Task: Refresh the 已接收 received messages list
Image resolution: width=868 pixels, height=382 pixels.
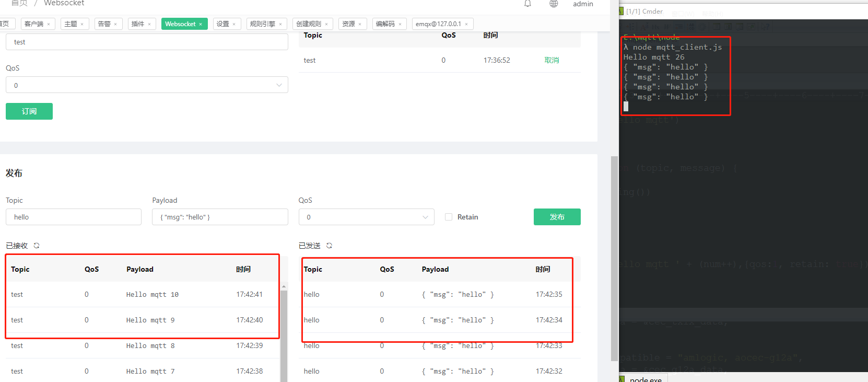Action: pyautogui.click(x=37, y=246)
